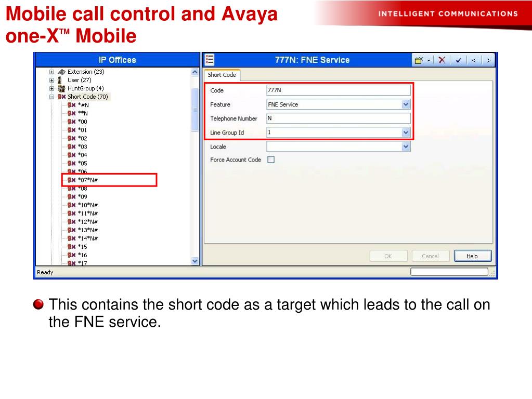
Task: Click the User person icon in tree
Action: (x=60, y=81)
